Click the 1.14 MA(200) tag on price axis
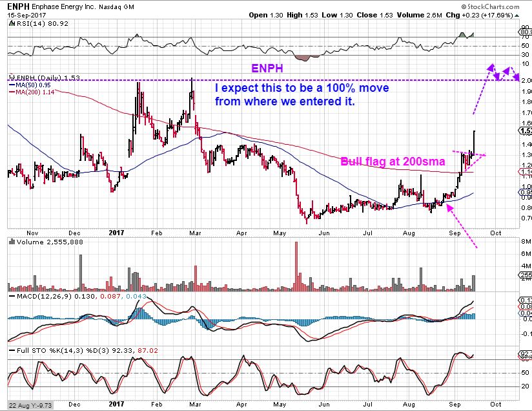The height and width of the screenshot is (411, 532). 525,172
